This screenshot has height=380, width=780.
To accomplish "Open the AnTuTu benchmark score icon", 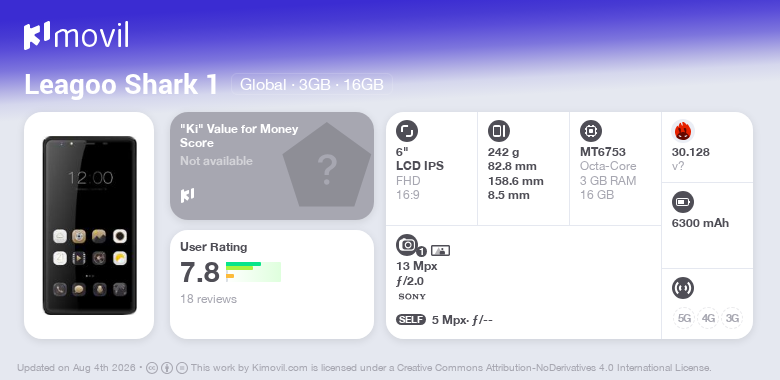I will (682, 131).
